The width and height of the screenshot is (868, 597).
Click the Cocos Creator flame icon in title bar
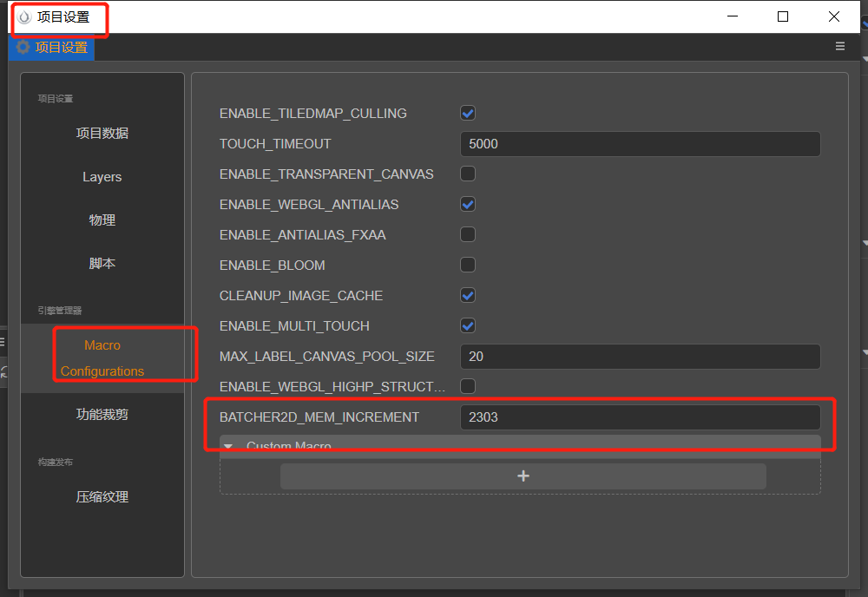pos(24,17)
